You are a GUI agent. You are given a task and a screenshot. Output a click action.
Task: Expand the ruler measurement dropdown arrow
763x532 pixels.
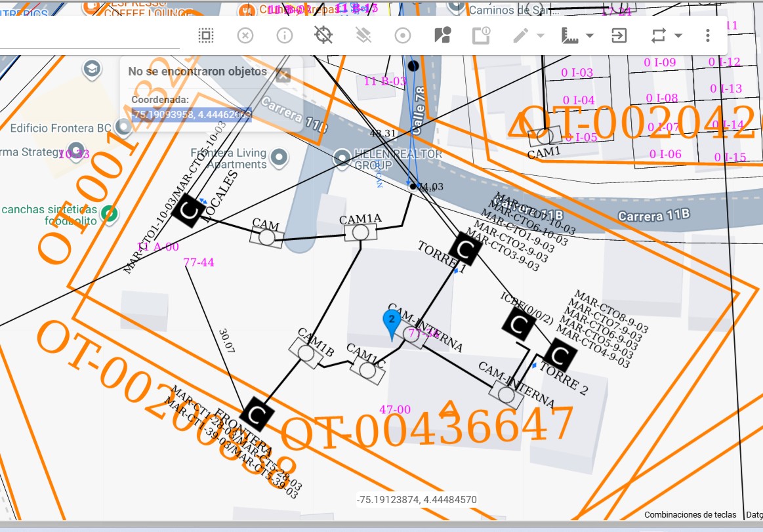(590, 35)
